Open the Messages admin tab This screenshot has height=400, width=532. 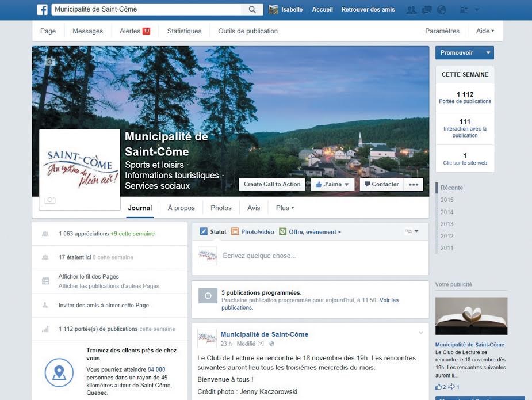coord(87,31)
